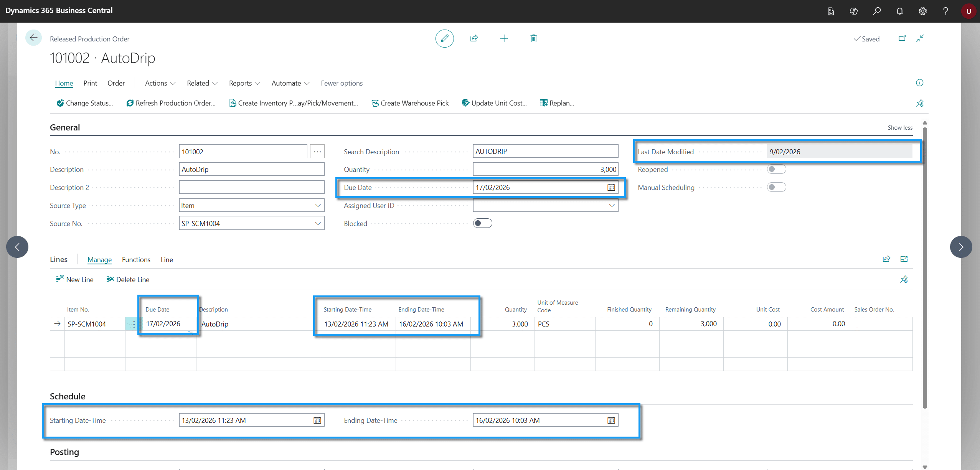
Task: Open the Reports dropdown menu
Action: [244, 83]
